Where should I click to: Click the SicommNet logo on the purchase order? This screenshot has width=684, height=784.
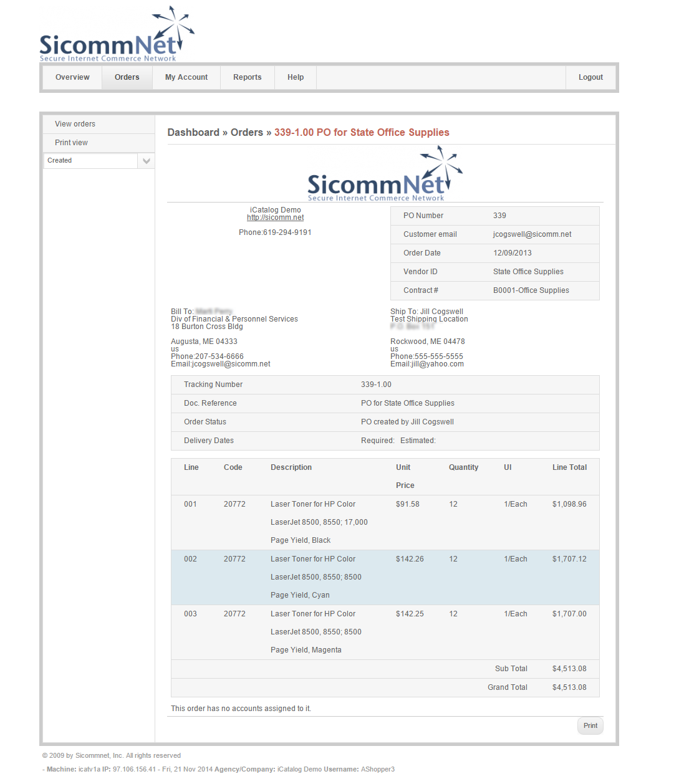tap(385, 173)
